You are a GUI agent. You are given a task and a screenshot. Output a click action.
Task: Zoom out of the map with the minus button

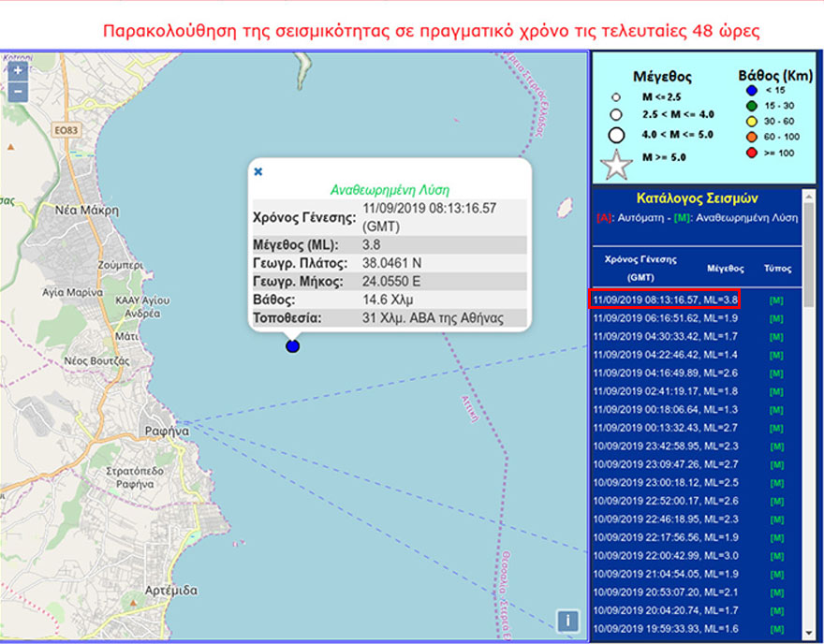19,91
